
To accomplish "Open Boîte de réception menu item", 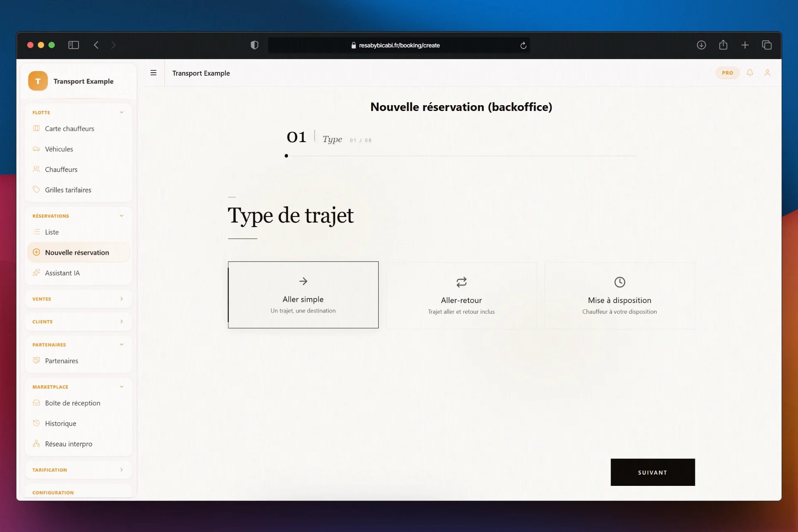I will pyautogui.click(x=79, y=403).
